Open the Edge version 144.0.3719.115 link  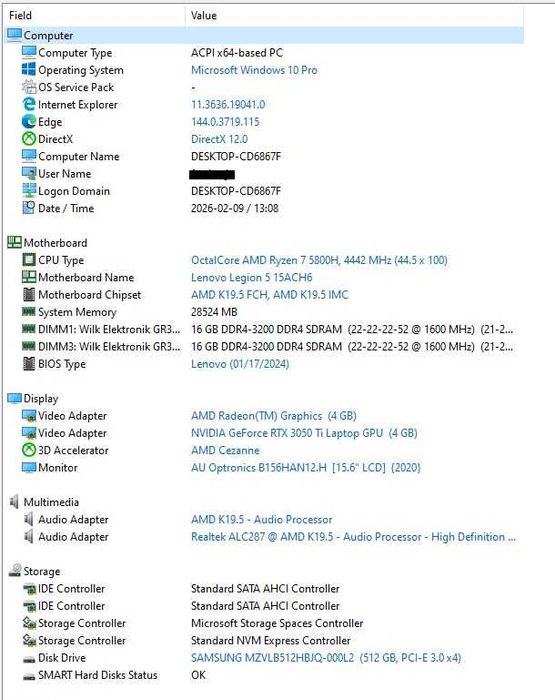pyautogui.click(x=225, y=122)
